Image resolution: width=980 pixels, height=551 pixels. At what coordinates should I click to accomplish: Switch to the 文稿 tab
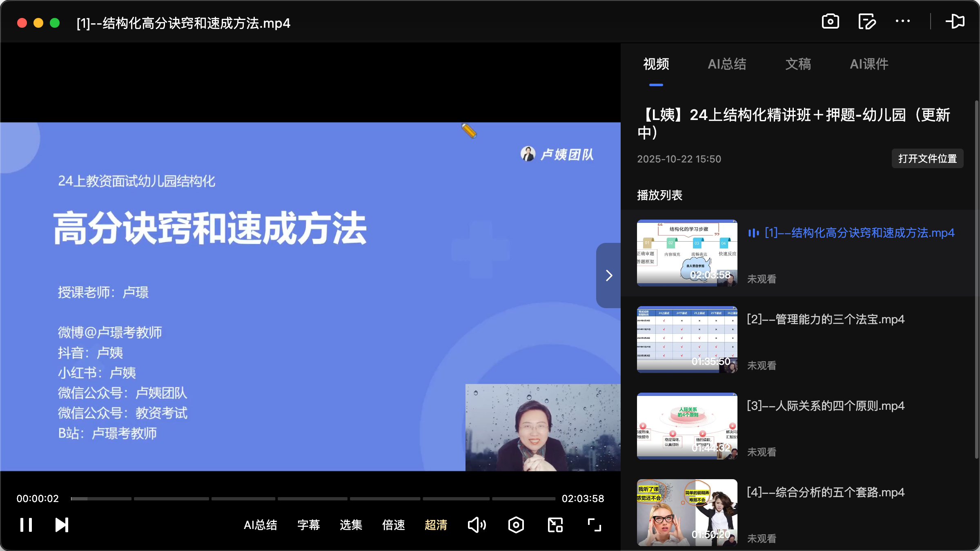pos(797,64)
